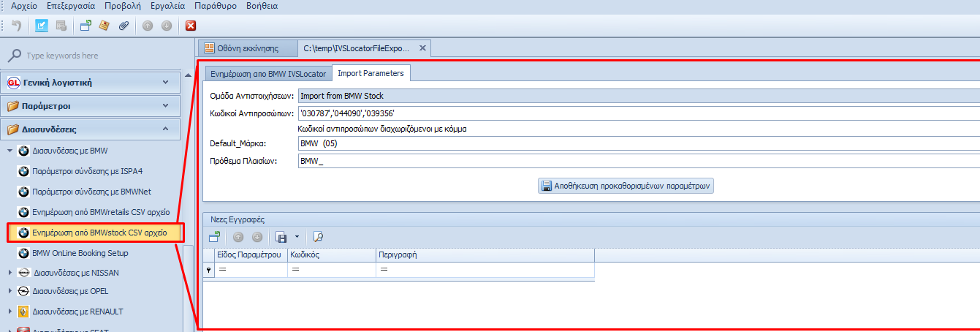
Task: Open the Εργαλεία menu
Action: point(168,5)
